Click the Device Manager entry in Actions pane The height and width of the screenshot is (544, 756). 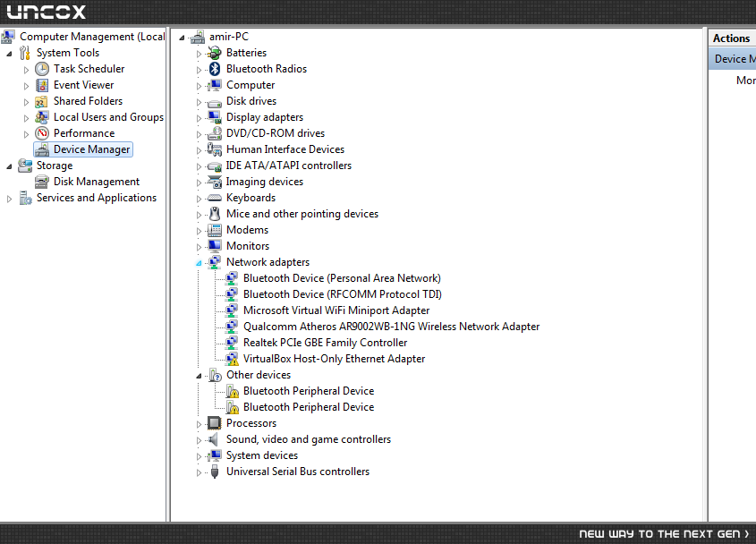(x=733, y=59)
